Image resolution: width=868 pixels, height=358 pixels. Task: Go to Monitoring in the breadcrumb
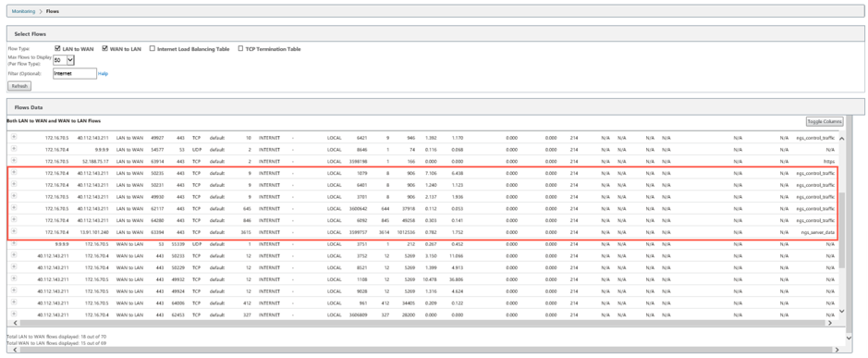click(23, 11)
